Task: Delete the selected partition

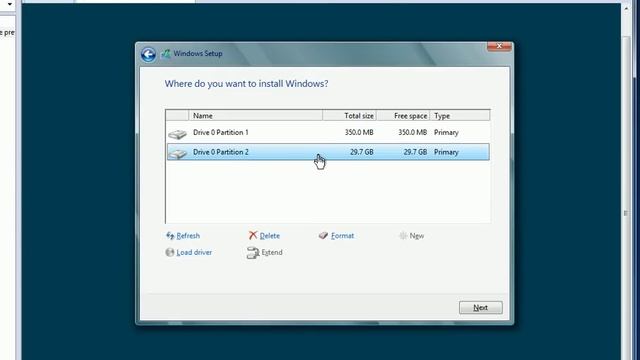Action: (269, 236)
